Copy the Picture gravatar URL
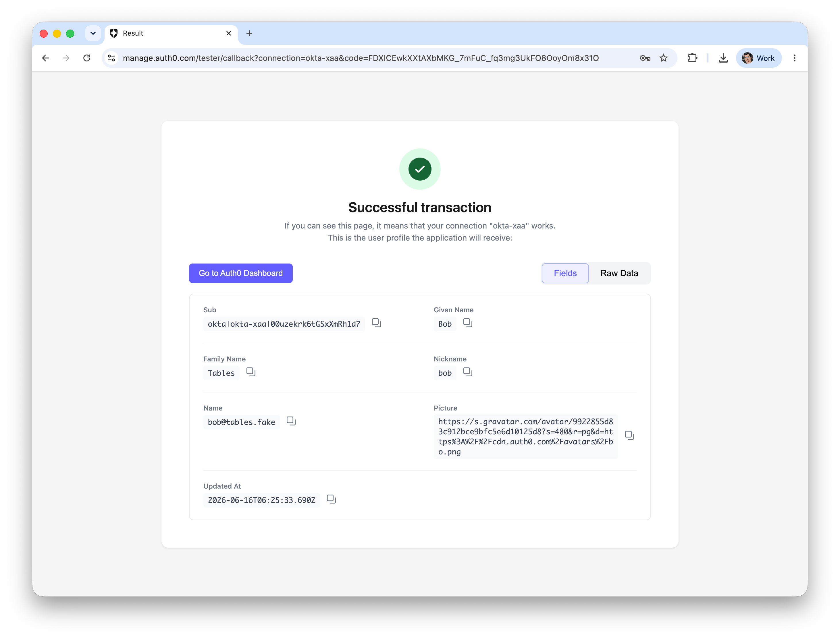 (629, 435)
